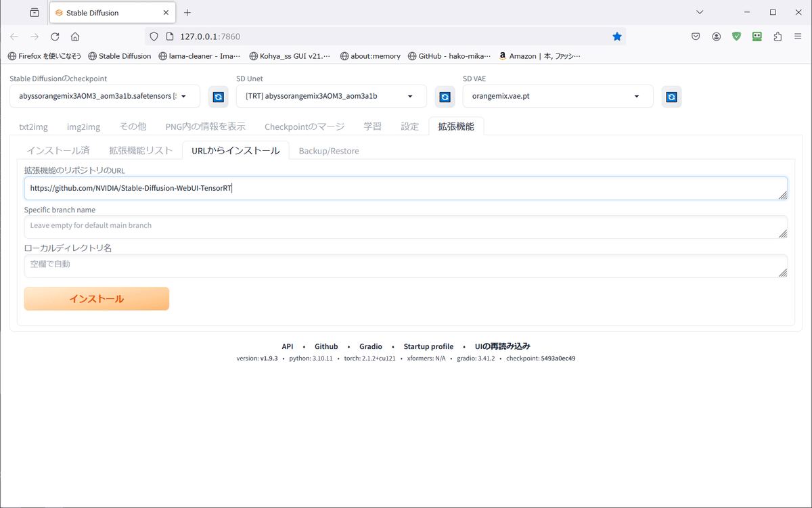This screenshot has width=812, height=508.
Task: Expand the SD VAE orangemix.vae.pt dropdown
Action: pos(558,96)
